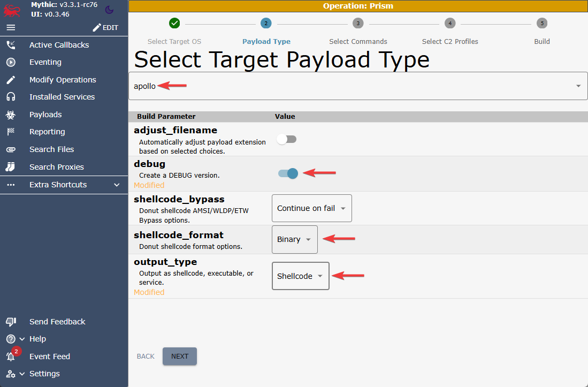Click the Payloads biohazard icon
The height and width of the screenshot is (387, 588).
click(x=11, y=115)
